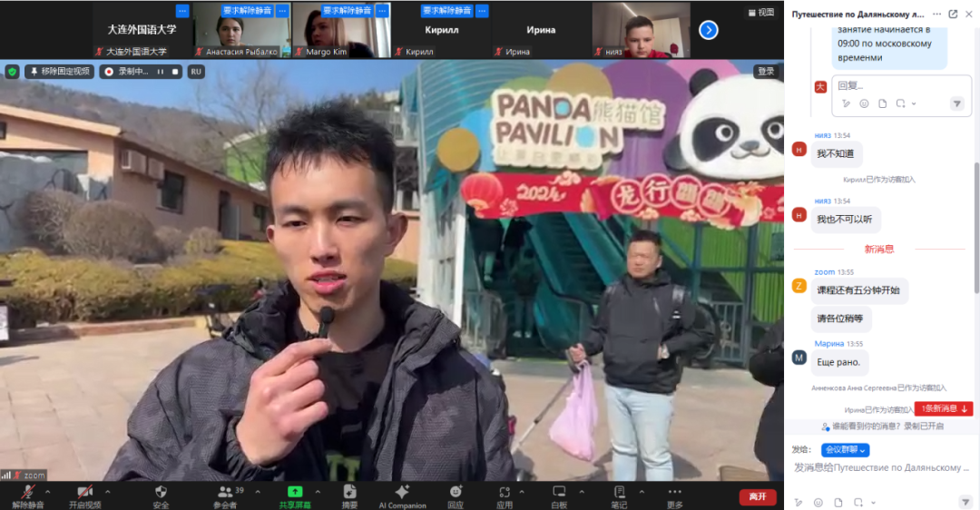Open the 视图 view layout menu
The image size is (980, 510).
[x=760, y=13]
